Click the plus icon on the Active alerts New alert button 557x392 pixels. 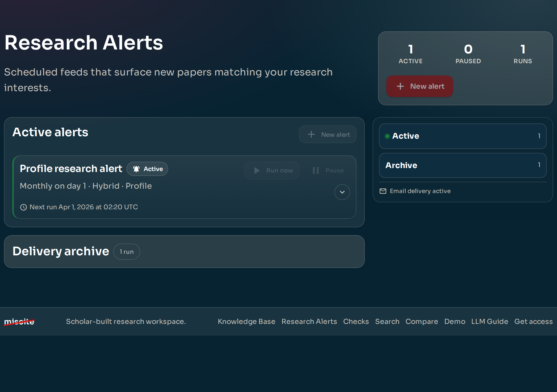(x=311, y=134)
